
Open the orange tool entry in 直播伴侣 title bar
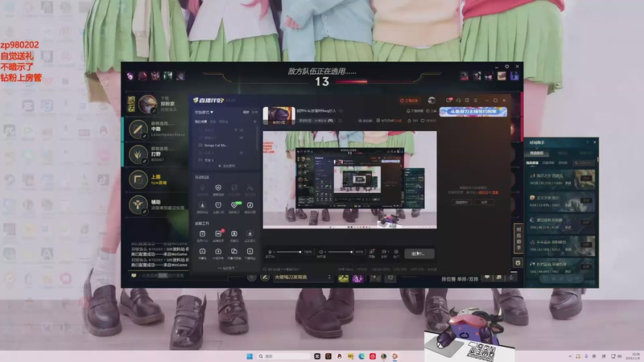pyautogui.click(x=409, y=101)
